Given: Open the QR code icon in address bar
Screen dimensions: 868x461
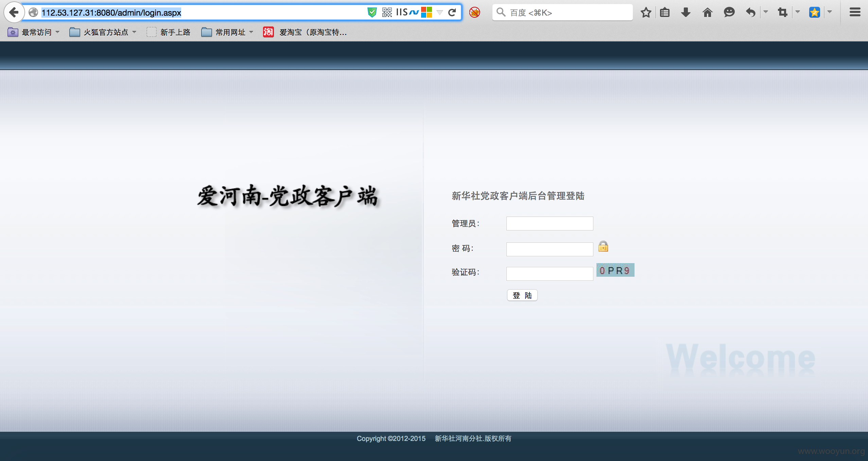Looking at the screenshot, I should click(387, 13).
